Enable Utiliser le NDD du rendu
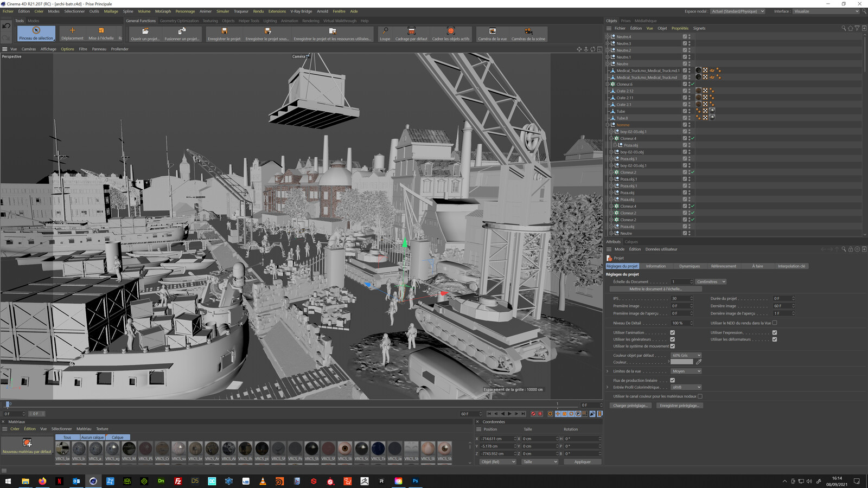This screenshot has height=488, width=868. click(775, 323)
